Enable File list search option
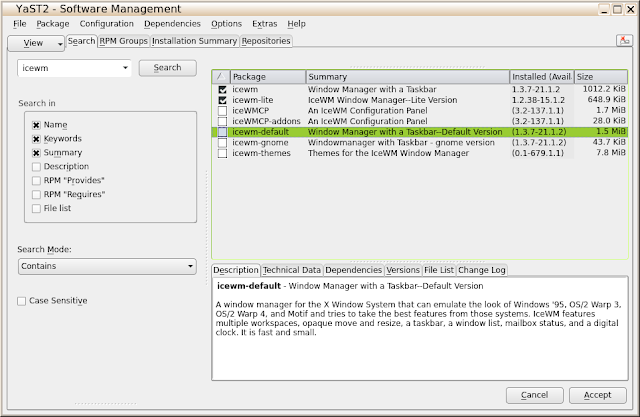 tap(36, 208)
